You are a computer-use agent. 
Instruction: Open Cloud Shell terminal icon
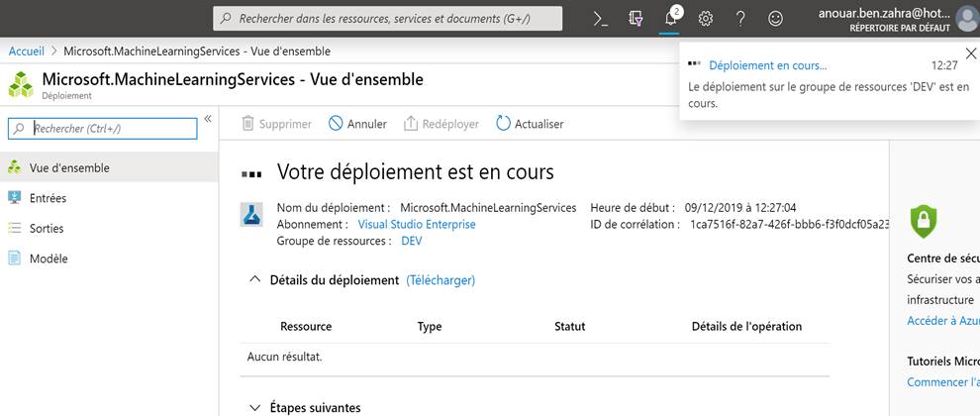coord(600,18)
